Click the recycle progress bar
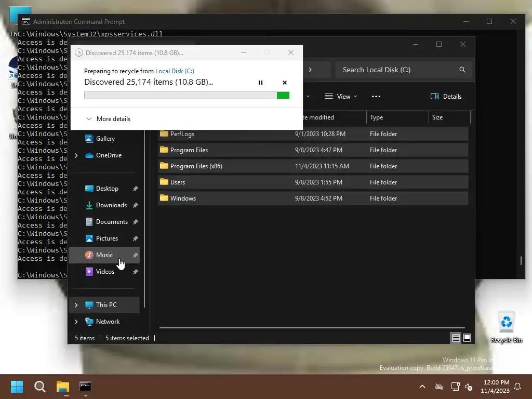The image size is (532, 399). coord(187,96)
